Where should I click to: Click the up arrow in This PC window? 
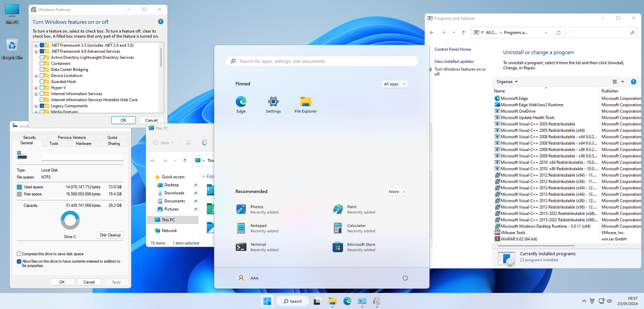[185, 161]
